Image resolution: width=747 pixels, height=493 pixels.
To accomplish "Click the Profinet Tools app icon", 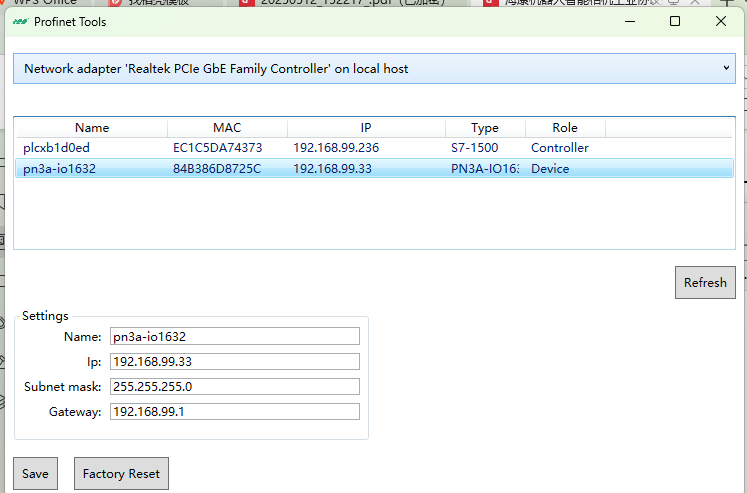I will point(20,22).
